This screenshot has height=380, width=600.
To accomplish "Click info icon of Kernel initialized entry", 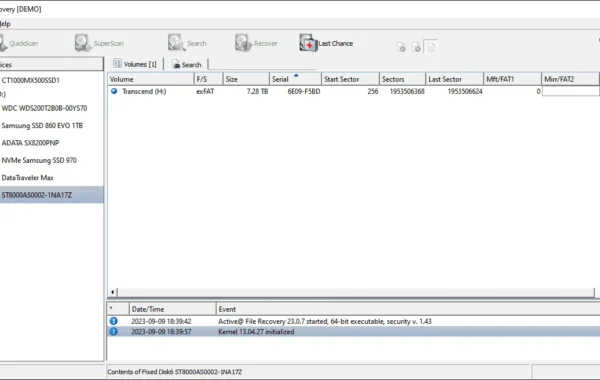I will tap(114, 331).
